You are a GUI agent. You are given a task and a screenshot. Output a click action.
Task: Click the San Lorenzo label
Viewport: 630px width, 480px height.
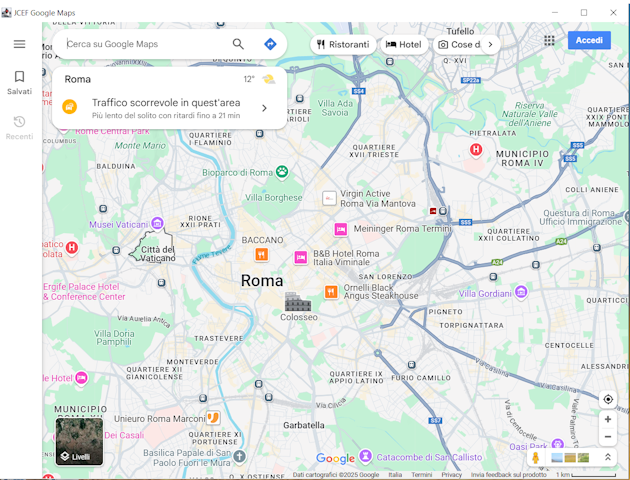point(385,277)
